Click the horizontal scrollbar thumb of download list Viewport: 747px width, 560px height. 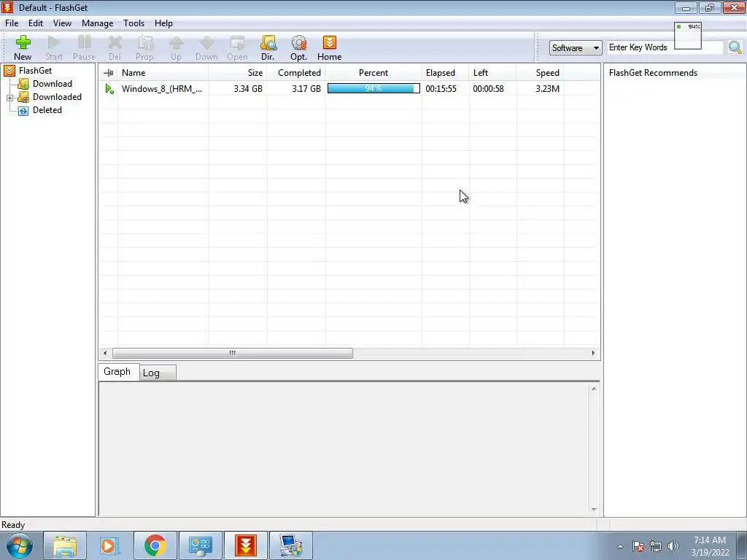[x=233, y=354]
